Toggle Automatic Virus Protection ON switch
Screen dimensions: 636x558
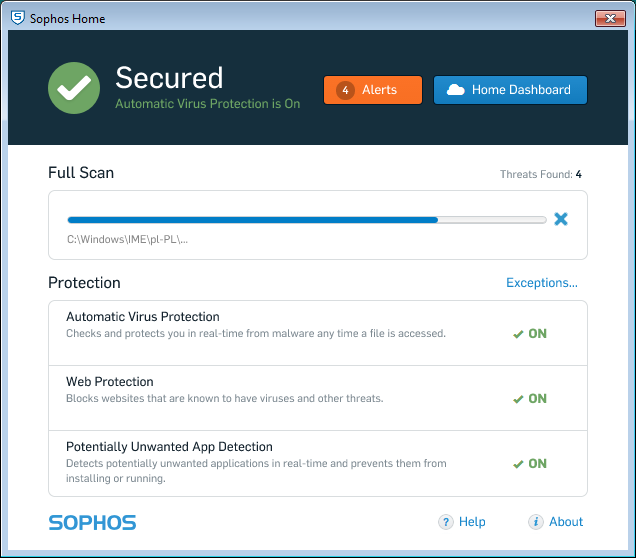click(x=530, y=334)
